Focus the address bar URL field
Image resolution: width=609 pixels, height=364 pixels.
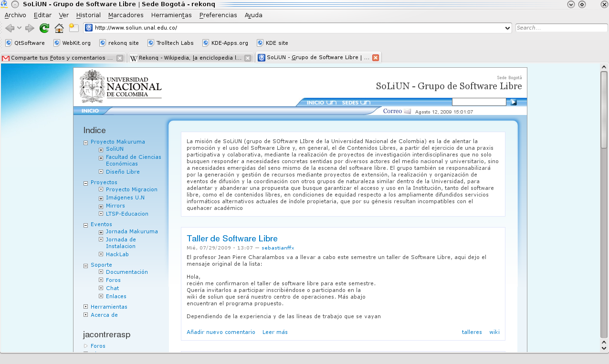pyautogui.click(x=298, y=28)
